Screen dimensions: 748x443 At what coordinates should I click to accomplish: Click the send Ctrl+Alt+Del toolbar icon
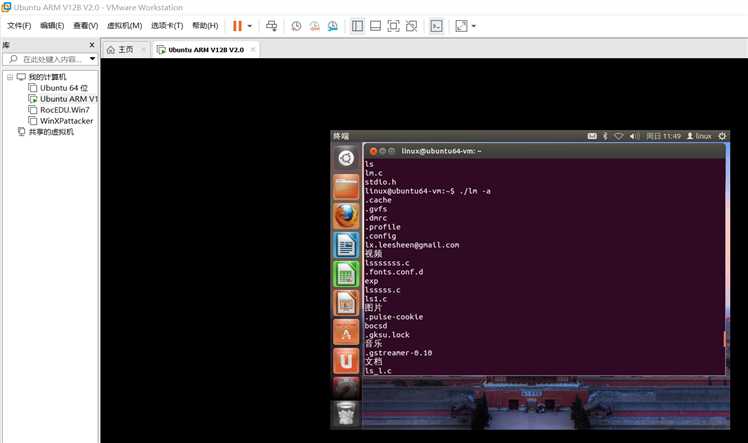pyautogui.click(x=271, y=26)
